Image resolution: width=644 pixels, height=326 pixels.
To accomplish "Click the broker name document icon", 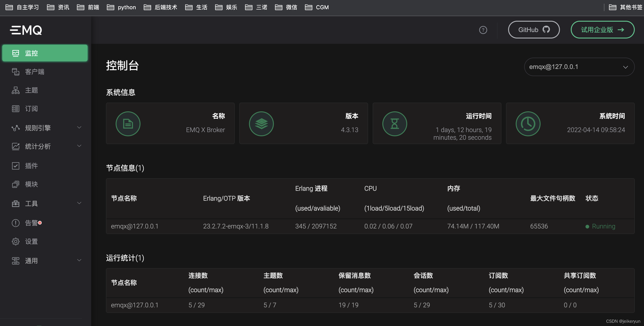I will tap(128, 124).
